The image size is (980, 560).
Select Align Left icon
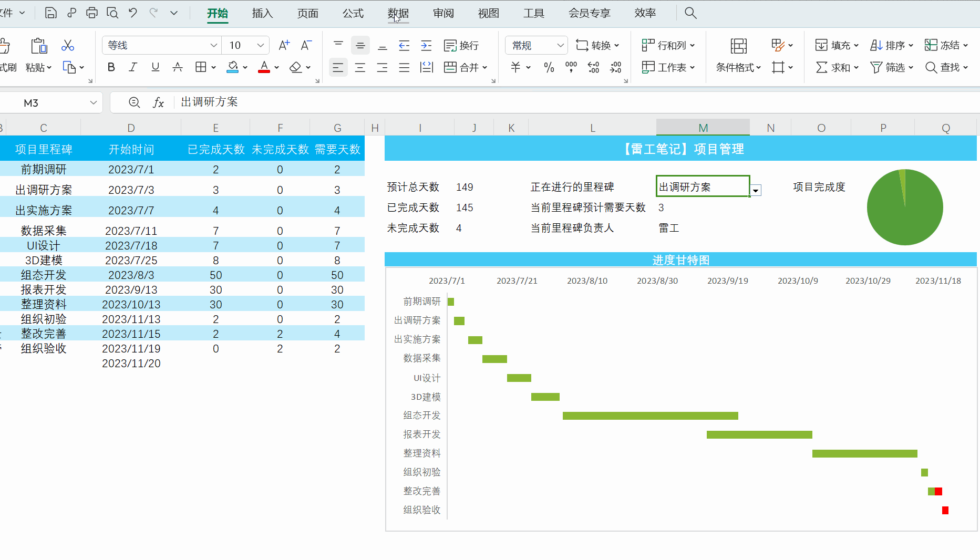point(338,67)
